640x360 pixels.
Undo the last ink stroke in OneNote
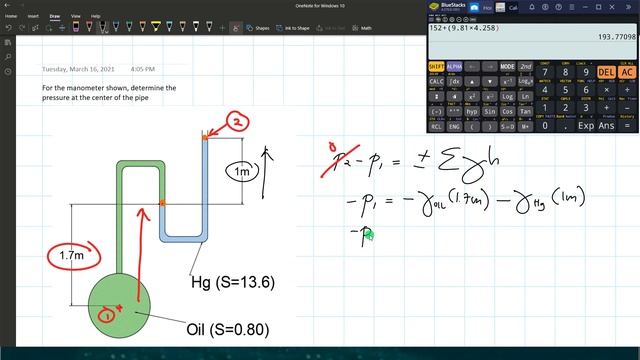(x=9, y=28)
